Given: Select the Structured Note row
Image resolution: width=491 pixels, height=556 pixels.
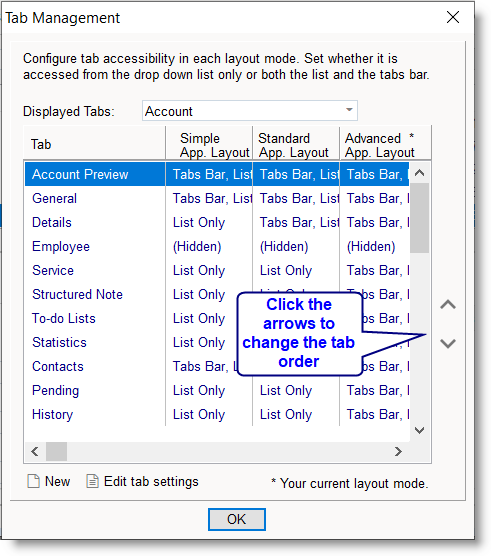Looking at the screenshot, I should coord(217,295).
